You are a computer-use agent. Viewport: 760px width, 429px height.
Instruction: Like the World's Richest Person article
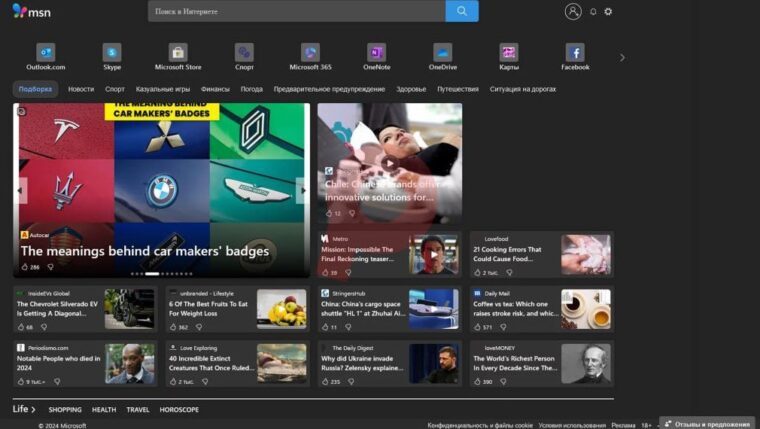[477, 382]
